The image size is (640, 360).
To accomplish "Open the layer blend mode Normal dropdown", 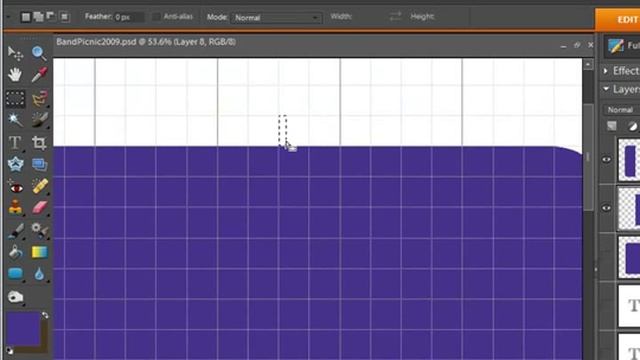I will (x=621, y=110).
